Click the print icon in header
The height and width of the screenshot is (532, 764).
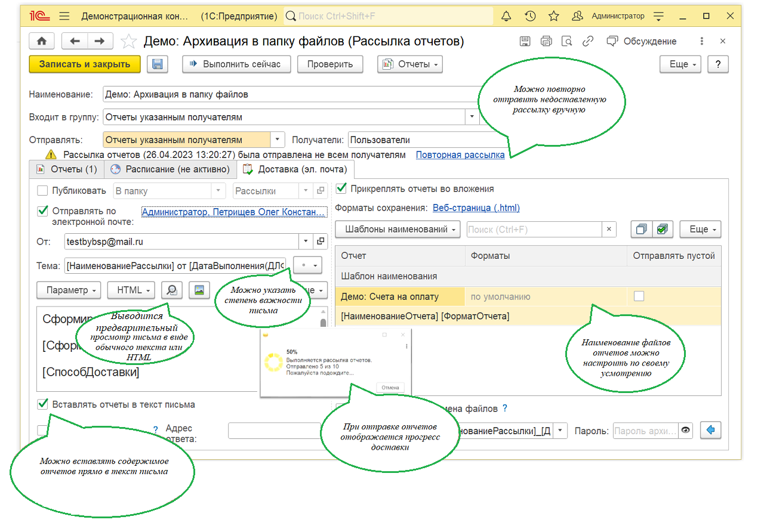(546, 41)
